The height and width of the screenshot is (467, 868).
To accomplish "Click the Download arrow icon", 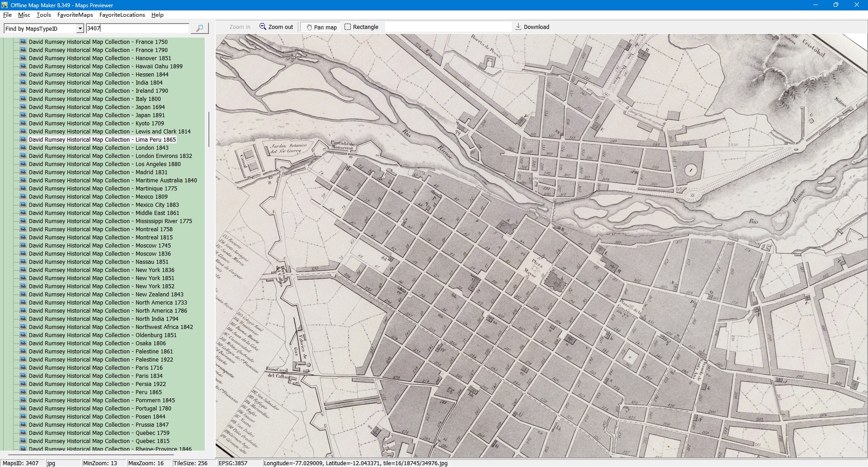I will [x=518, y=27].
